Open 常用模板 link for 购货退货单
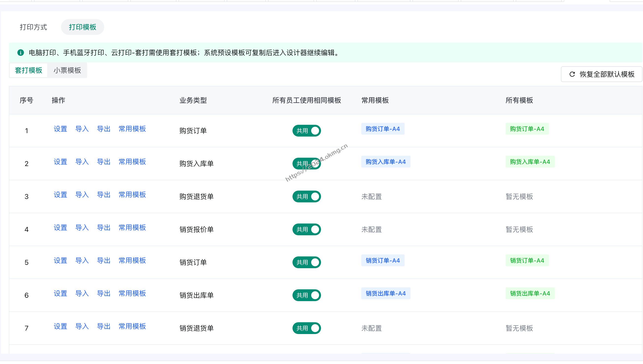The image size is (643, 364). tap(132, 195)
